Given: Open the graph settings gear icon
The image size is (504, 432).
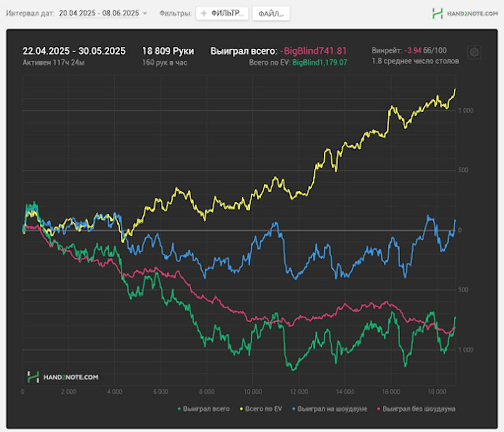Looking at the screenshot, I should tap(474, 52).
